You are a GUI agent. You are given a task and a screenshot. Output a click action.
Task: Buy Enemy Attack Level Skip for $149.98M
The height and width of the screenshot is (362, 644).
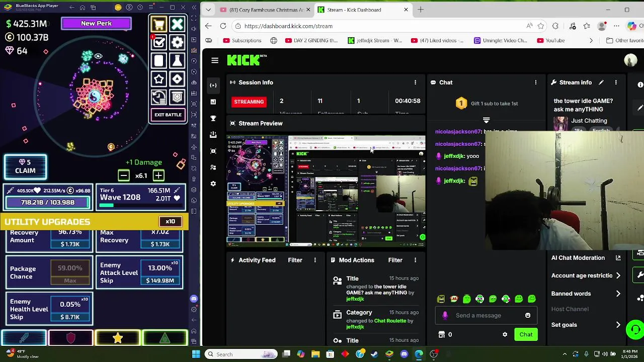pos(160,281)
